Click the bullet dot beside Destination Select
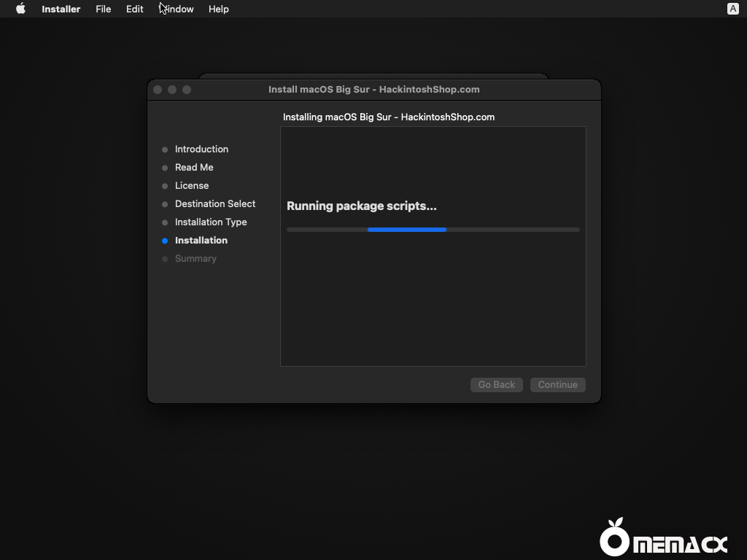This screenshot has height=560, width=747. [x=165, y=203]
